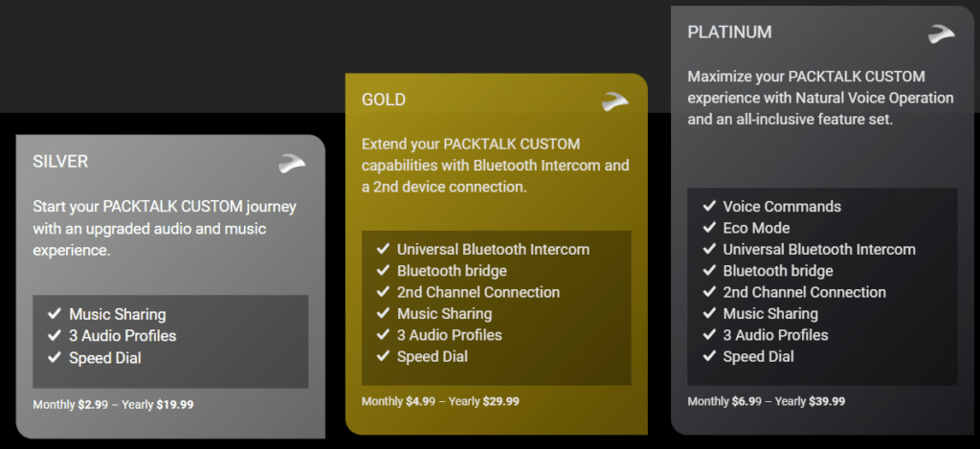Click Silver's Speed Dial feature text
Image resolution: width=980 pixels, height=449 pixels.
105,358
